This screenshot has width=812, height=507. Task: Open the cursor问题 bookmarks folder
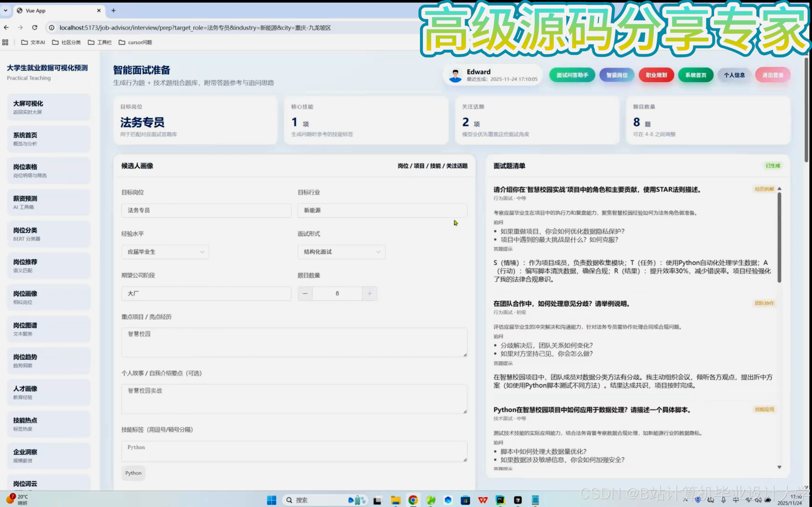click(x=136, y=42)
